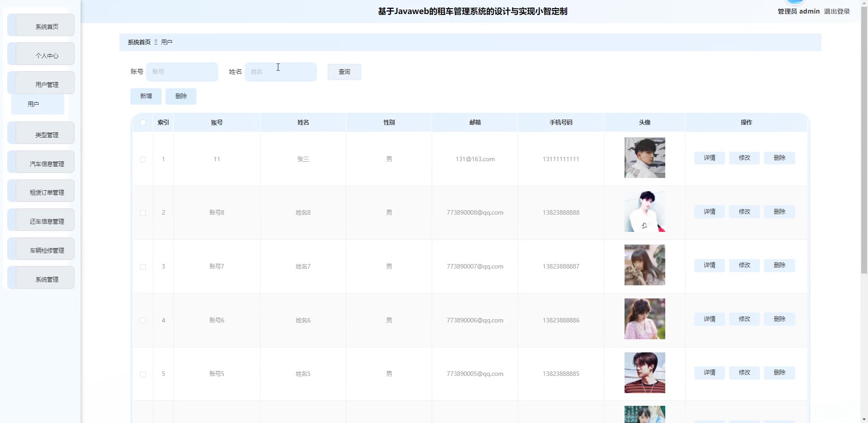Open 详情 for user 张三
Viewport: 868px width, 423px height.
[709, 158]
